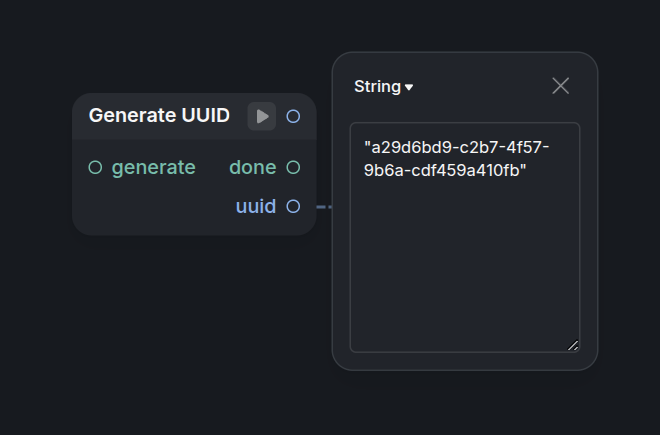Select the done output port circle
This screenshot has height=435, width=660.
pyautogui.click(x=293, y=167)
